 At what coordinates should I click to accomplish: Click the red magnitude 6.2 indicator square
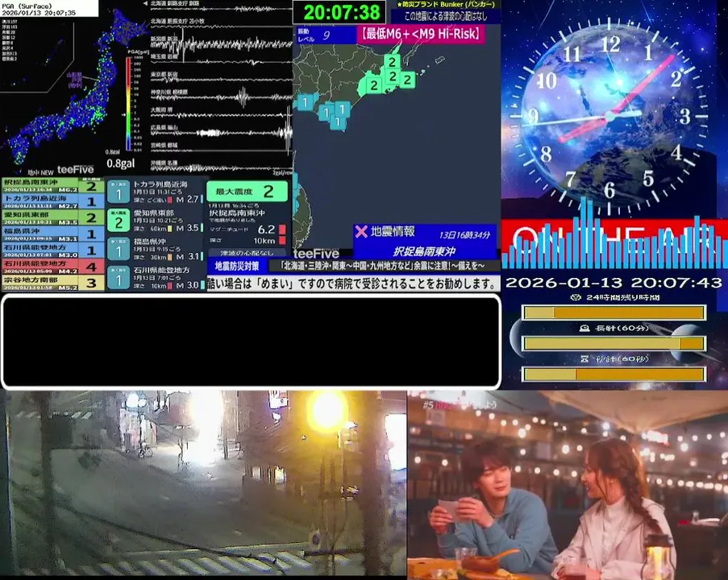tap(282, 230)
